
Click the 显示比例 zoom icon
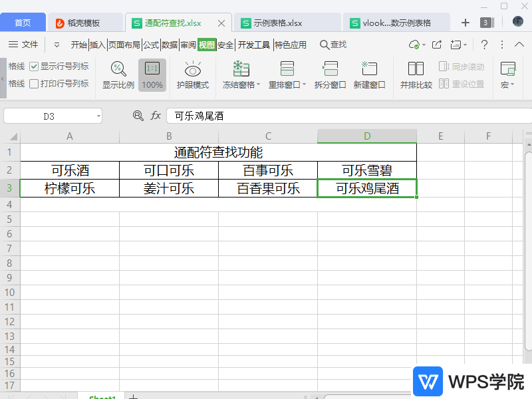118,69
